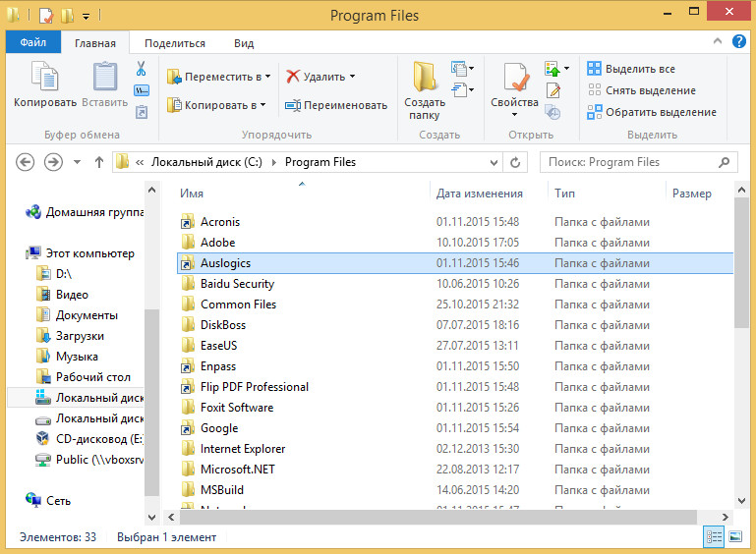The height and width of the screenshot is (554, 756).
Task: Click the Open icon with green arrow
Action: pos(552,69)
